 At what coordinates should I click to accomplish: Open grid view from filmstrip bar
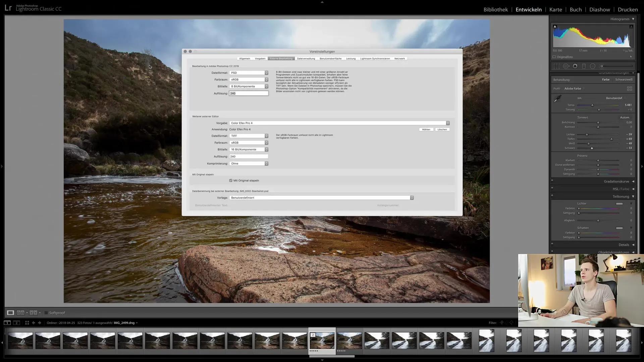click(27, 323)
